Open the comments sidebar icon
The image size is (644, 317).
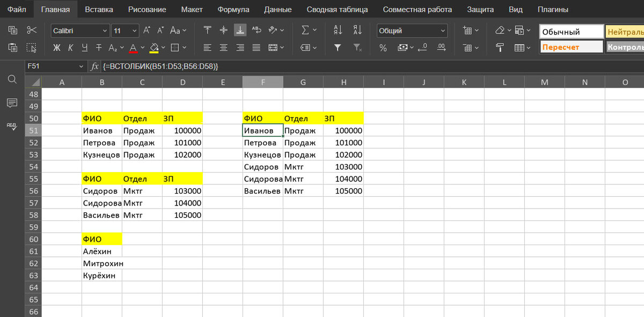point(12,102)
